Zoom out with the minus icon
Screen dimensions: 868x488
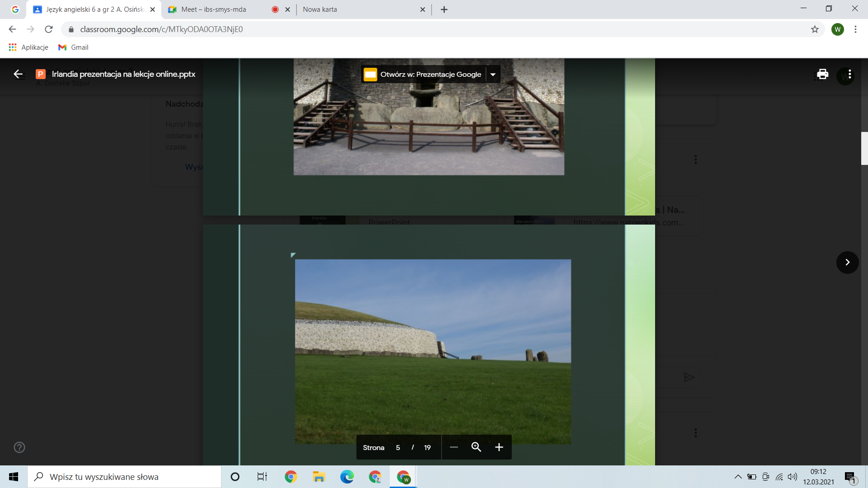pos(454,447)
